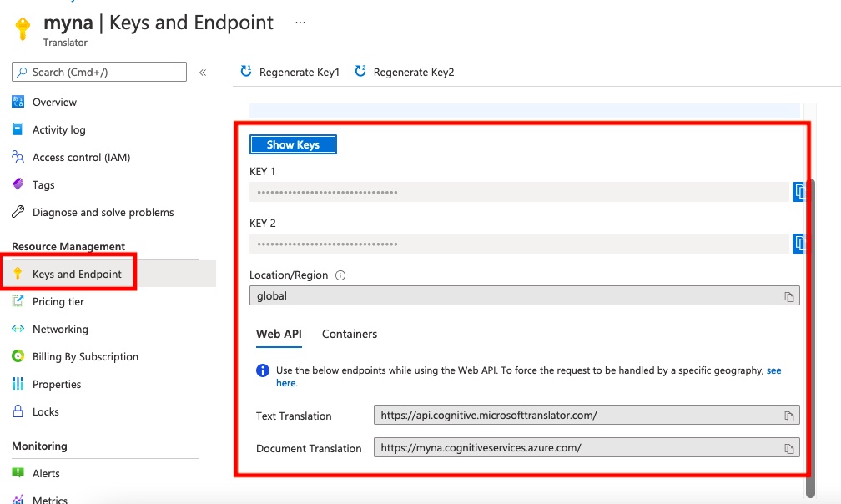841x504 pixels.
Task: Open the Overview page
Action: (x=54, y=102)
